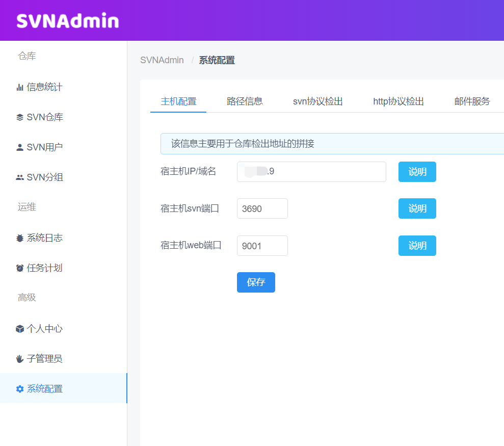
Task: Click 说明 beside the svn port field
Action: coord(417,208)
